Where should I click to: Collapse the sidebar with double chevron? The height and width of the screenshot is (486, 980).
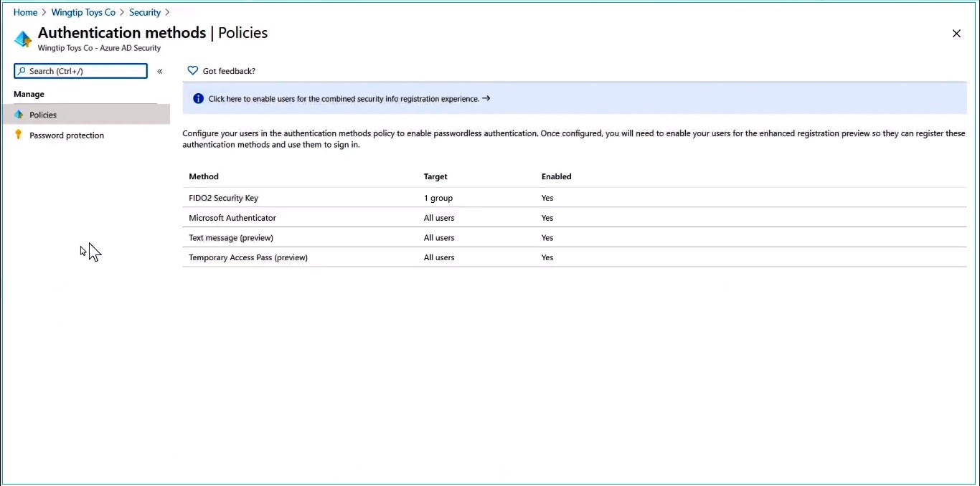(160, 71)
